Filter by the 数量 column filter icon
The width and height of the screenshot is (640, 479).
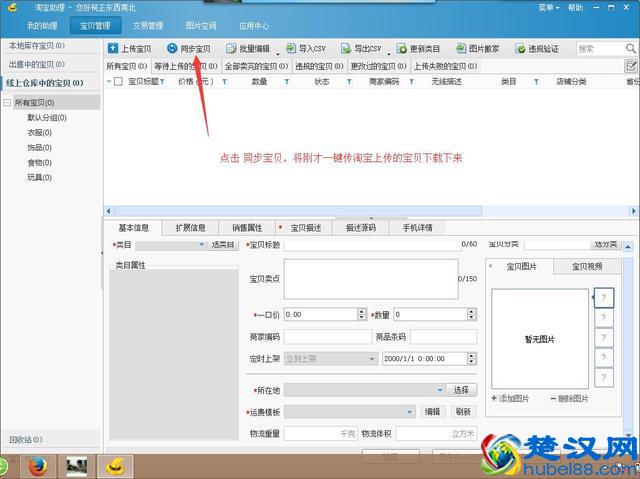[287, 82]
